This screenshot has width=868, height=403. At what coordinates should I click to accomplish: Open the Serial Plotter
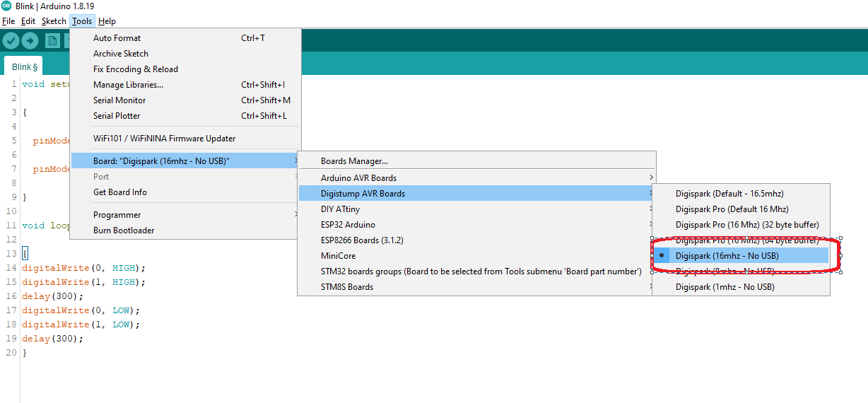tap(186, 116)
